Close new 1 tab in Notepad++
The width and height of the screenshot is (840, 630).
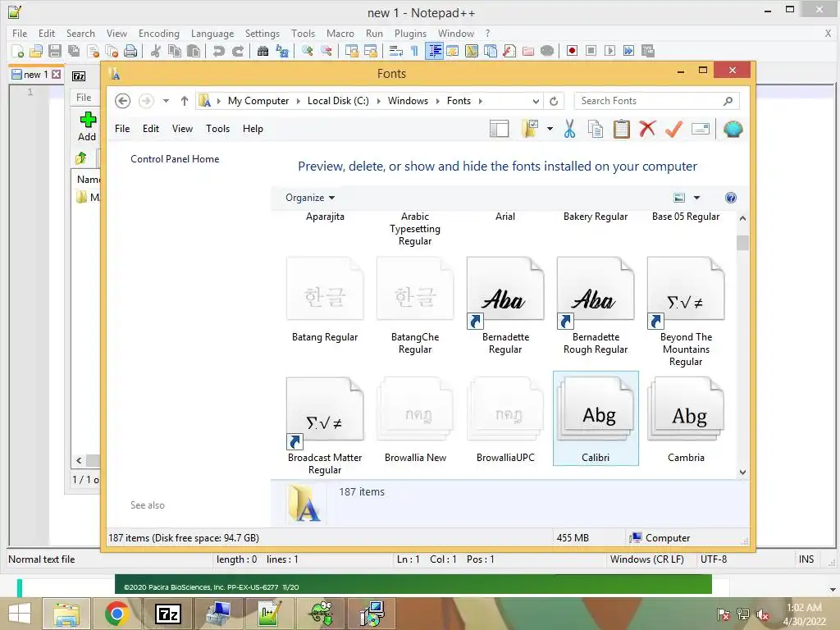click(x=57, y=75)
